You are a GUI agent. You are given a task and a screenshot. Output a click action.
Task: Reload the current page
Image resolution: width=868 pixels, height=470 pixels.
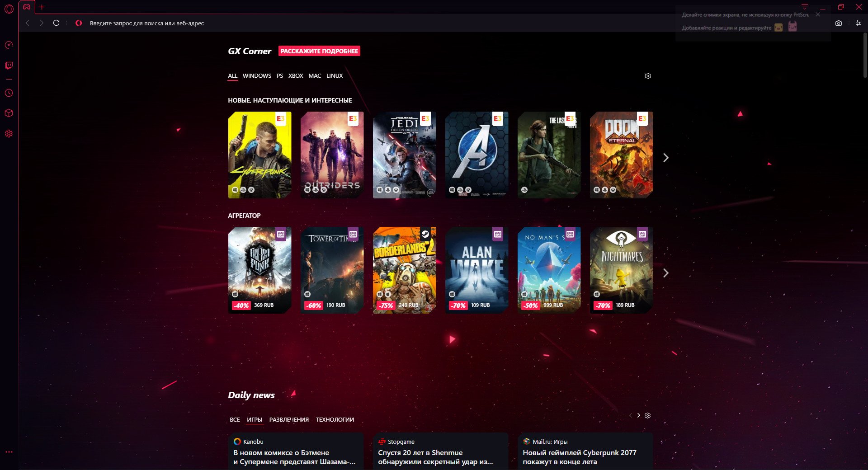pos(56,23)
